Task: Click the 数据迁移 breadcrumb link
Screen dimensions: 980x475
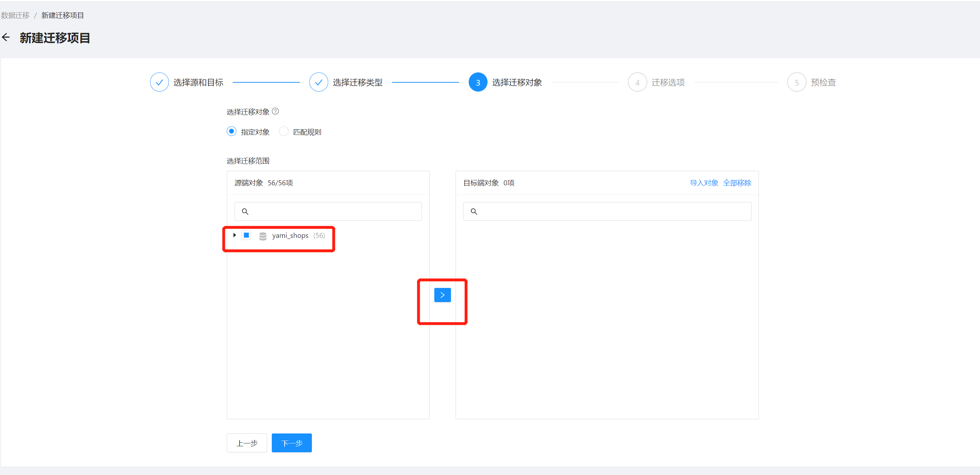Action: pyautogui.click(x=15, y=15)
